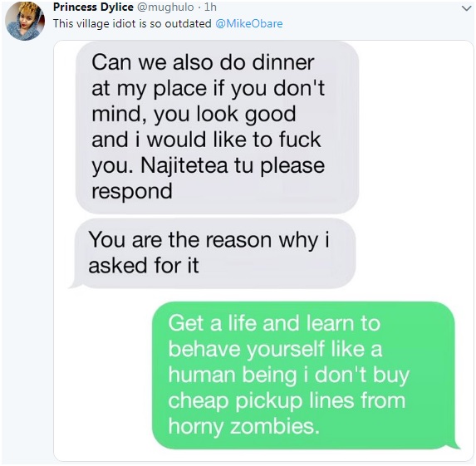Open the tweet's 1h timestamp permalink
476x466 pixels.
point(210,7)
